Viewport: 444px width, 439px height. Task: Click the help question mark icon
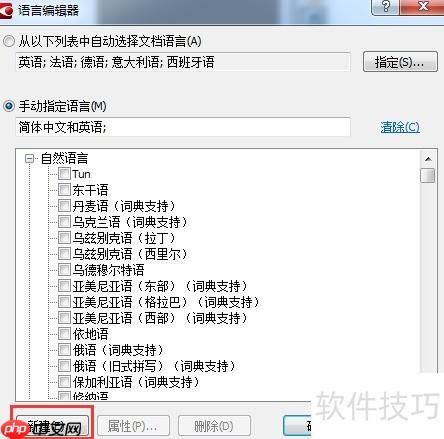(x=386, y=6)
